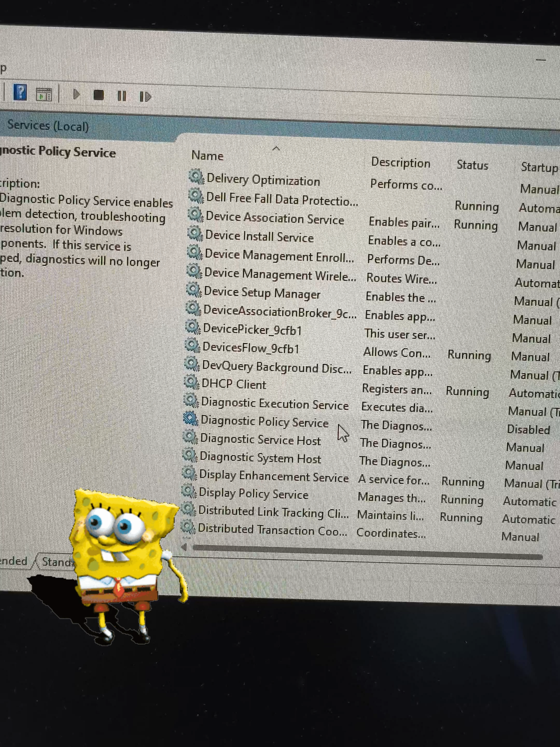
Task: Click the "Enables pair..." description cell
Action: [x=404, y=222]
